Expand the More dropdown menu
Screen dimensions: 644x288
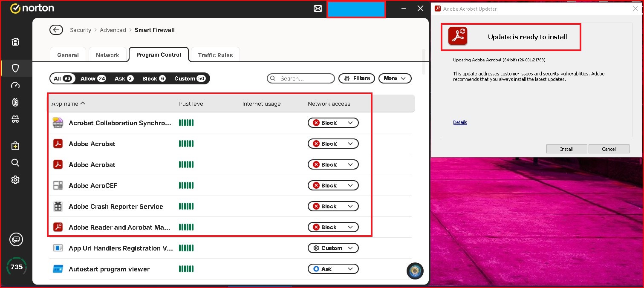coord(395,78)
